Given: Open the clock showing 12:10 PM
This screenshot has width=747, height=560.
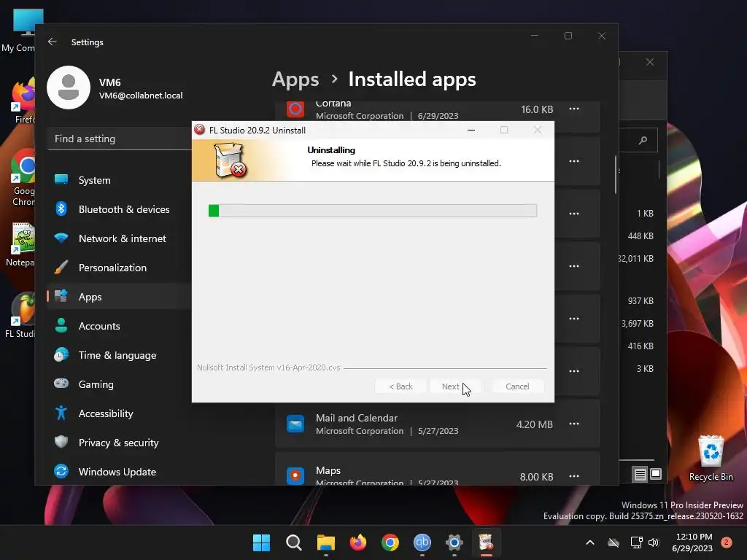Looking at the screenshot, I should tap(693, 542).
